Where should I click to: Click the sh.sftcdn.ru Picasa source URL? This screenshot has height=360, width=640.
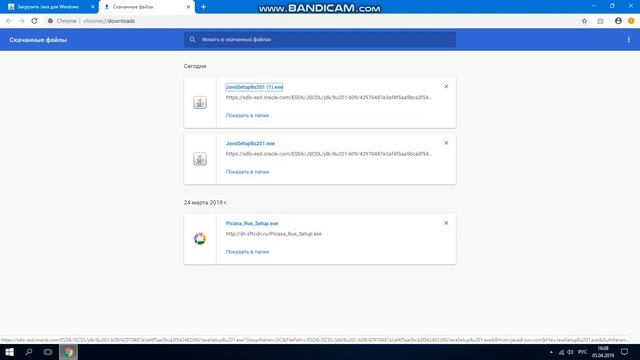pyautogui.click(x=273, y=234)
